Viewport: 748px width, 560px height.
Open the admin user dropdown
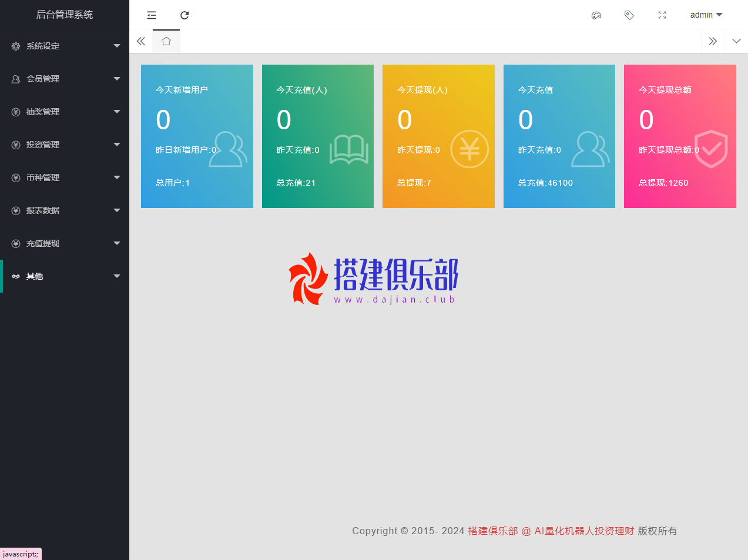pos(706,15)
